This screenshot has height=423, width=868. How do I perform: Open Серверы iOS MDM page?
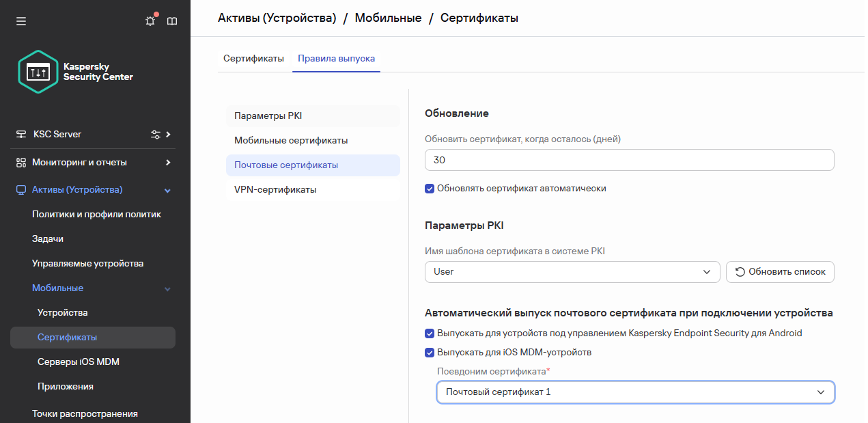click(79, 362)
